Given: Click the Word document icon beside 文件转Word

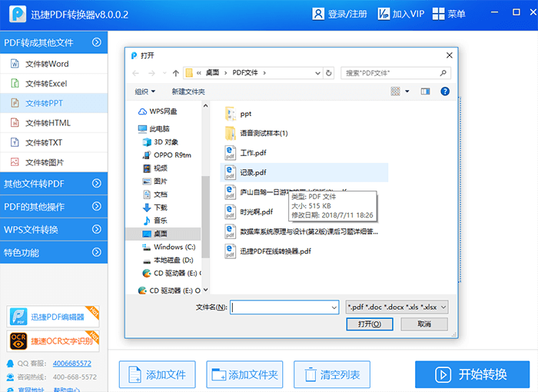Looking at the screenshot, I should [15, 64].
